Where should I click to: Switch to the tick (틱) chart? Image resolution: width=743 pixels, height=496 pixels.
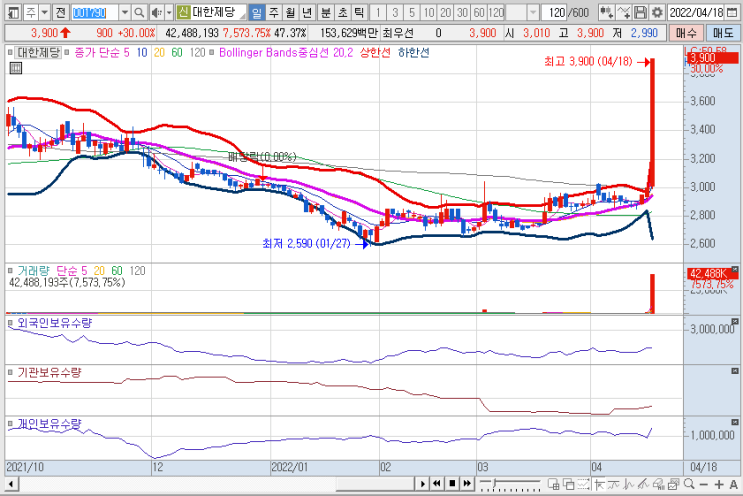click(359, 12)
